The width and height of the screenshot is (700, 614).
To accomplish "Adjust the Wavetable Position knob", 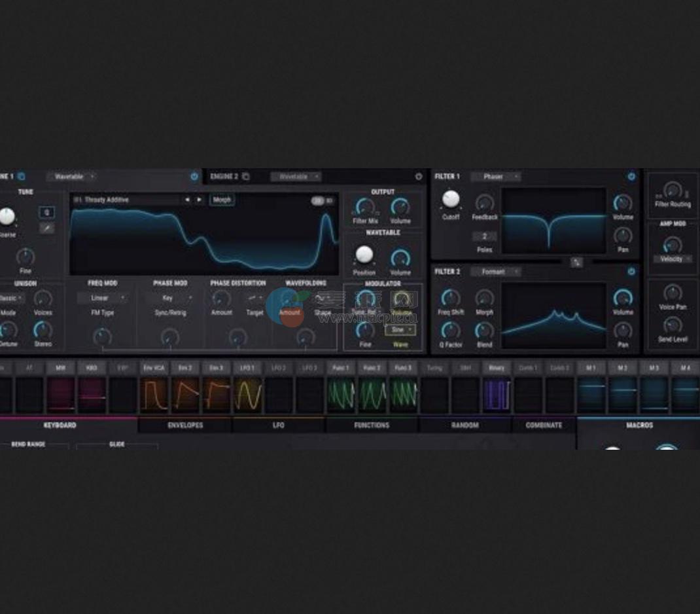I will pyautogui.click(x=364, y=255).
